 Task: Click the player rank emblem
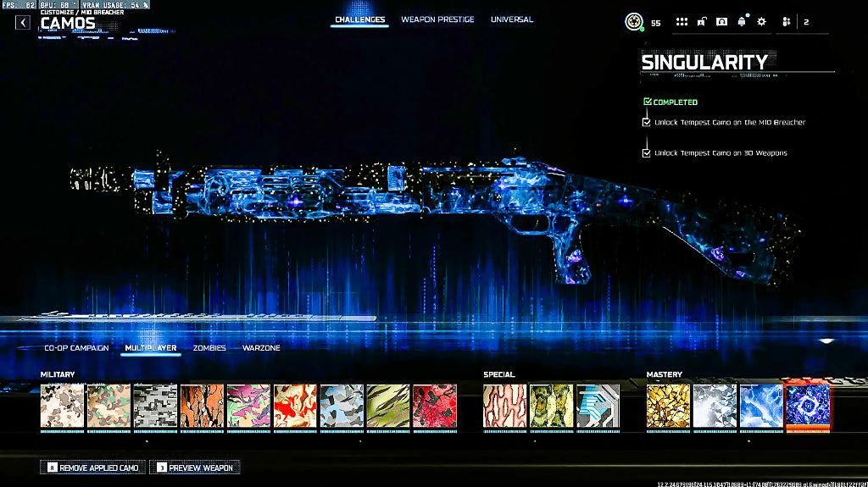pyautogui.click(x=634, y=22)
